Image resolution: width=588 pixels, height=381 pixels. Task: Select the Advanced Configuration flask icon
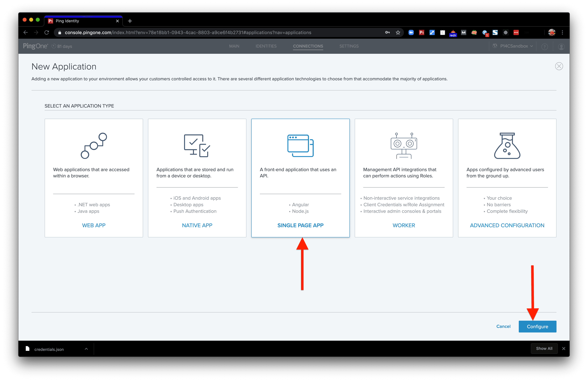click(507, 146)
